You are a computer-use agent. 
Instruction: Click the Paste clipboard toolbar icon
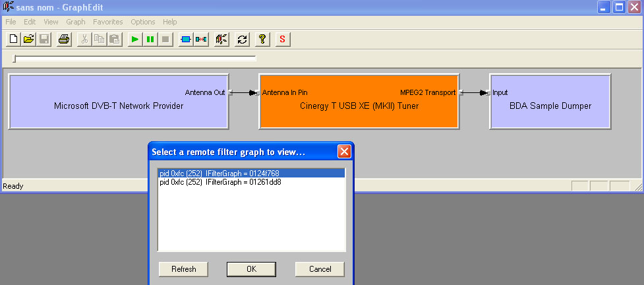click(x=115, y=40)
